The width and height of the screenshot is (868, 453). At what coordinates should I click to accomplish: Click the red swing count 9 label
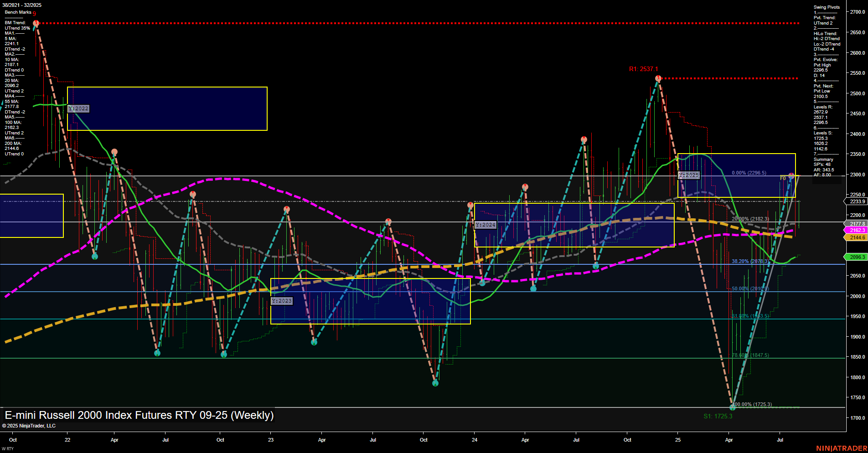[35, 14]
